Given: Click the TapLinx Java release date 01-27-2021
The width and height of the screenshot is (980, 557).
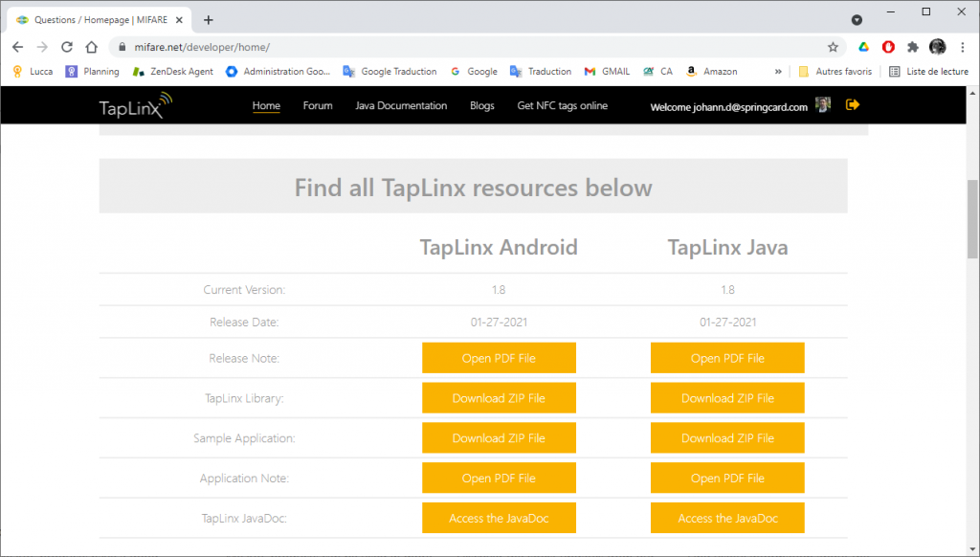Looking at the screenshot, I should pos(727,323).
